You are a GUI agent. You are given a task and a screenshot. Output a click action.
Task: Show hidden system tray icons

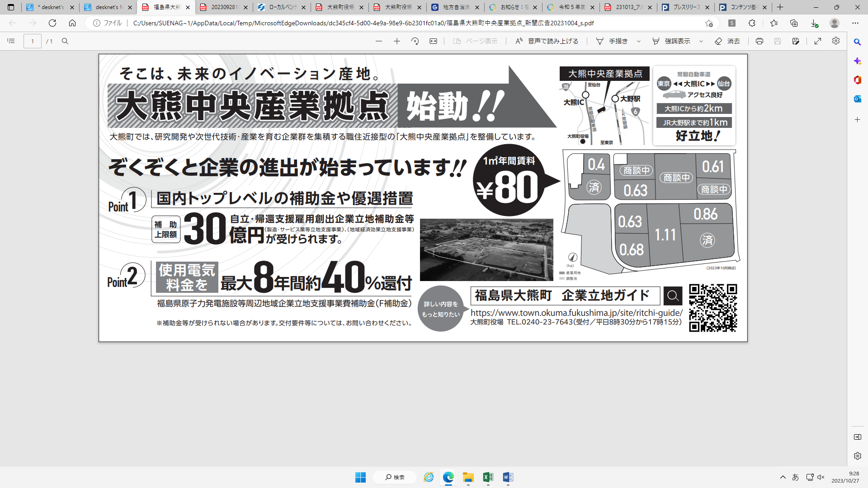pyautogui.click(x=783, y=477)
